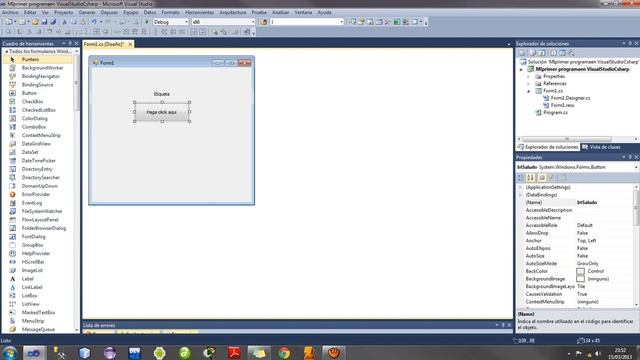Collapse the project node in solution explorer
Screen dimensions: 640x360
click(x=521, y=69)
